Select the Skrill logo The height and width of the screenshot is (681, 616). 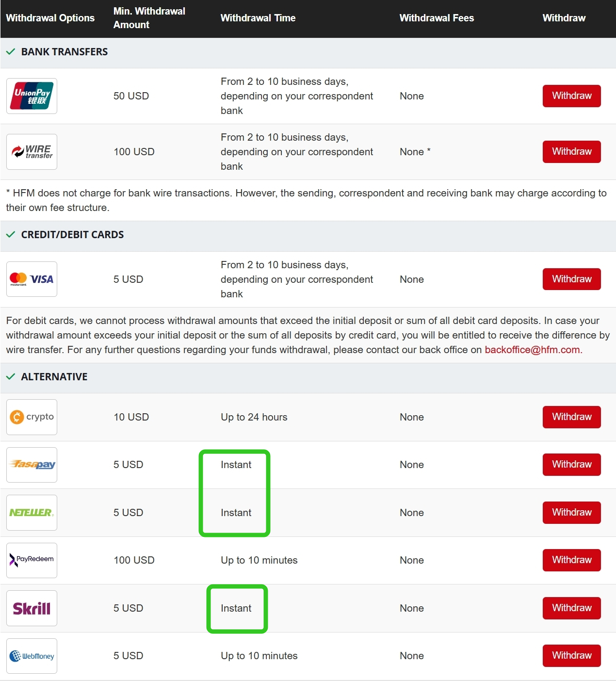point(32,608)
